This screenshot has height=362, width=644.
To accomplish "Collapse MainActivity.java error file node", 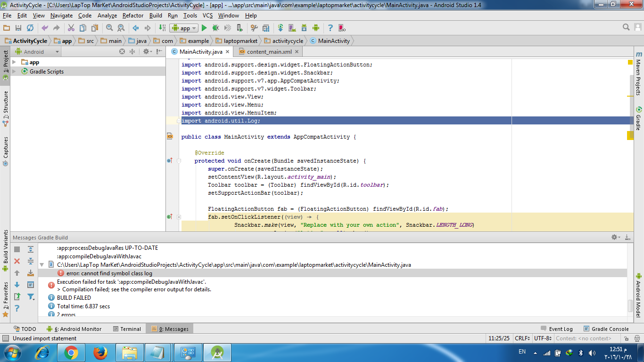I will [x=42, y=265].
